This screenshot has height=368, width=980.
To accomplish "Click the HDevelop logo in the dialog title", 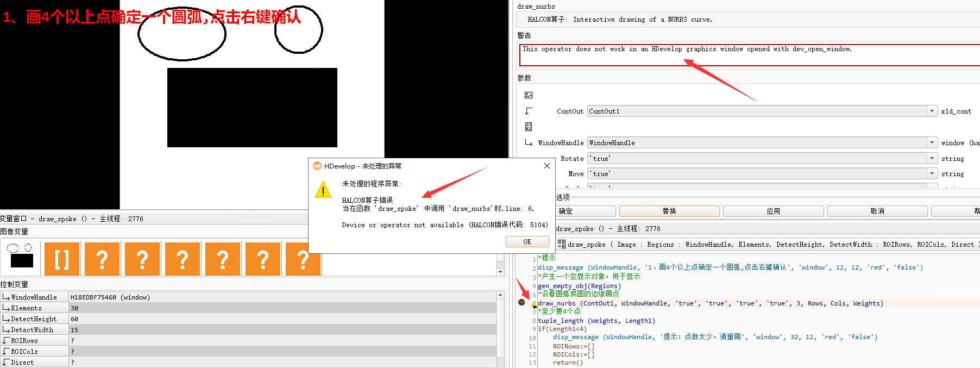I will pos(317,166).
